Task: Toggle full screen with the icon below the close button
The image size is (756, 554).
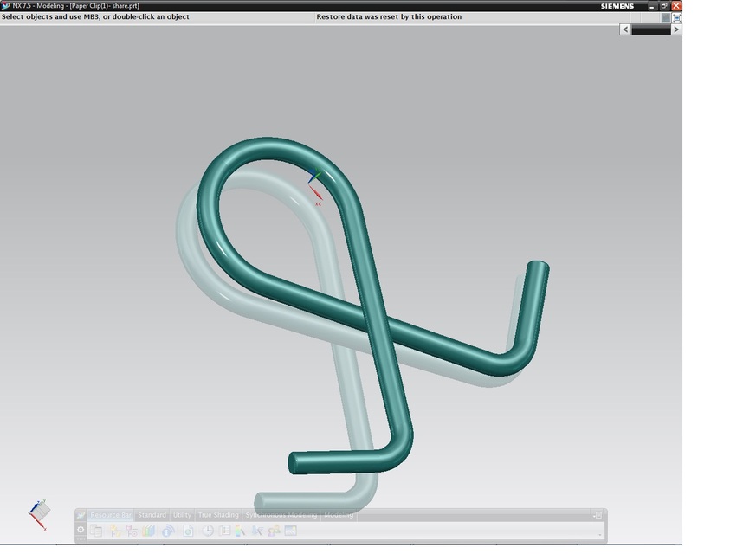Action: tap(675, 16)
